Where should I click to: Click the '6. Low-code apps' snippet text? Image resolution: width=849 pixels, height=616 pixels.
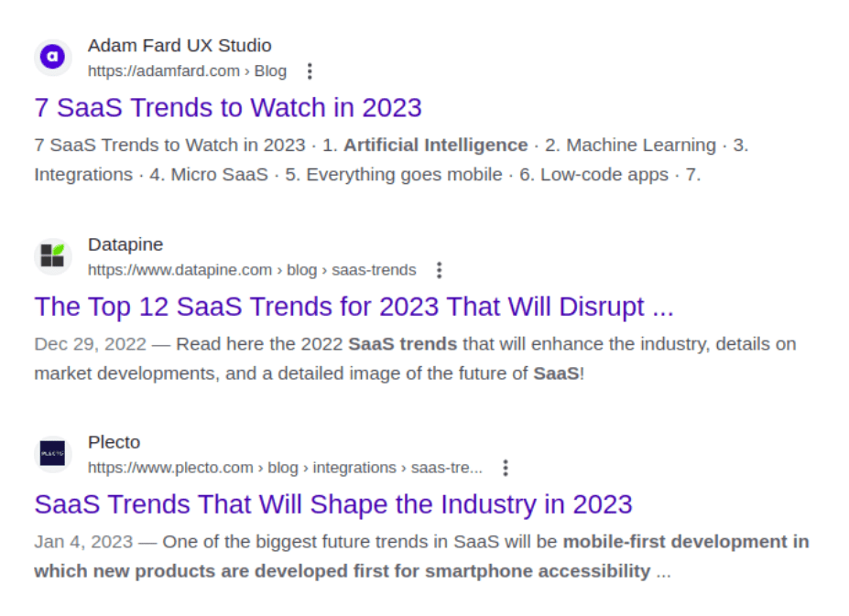pyautogui.click(x=594, y=175)
